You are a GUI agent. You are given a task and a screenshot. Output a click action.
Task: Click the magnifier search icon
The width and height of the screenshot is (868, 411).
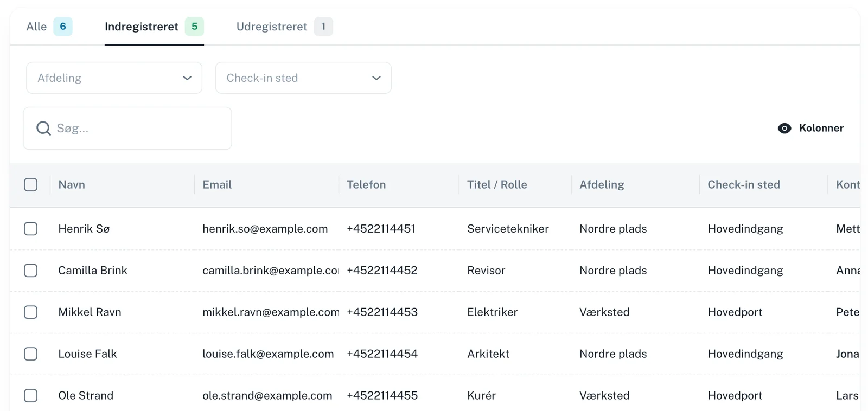click(x=43, y=129)
